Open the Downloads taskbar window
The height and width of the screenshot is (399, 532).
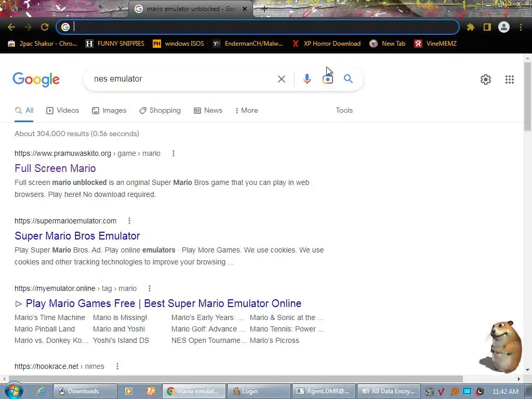(85, 391)
